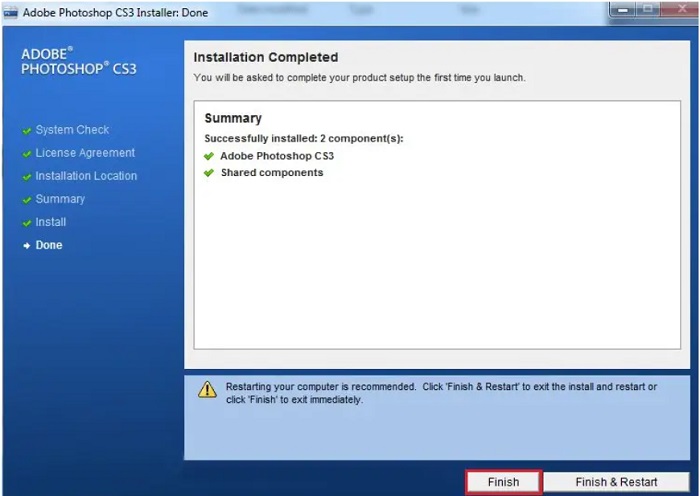Minimize the installer window
The image size is (700, 496).
pos(623,9)
